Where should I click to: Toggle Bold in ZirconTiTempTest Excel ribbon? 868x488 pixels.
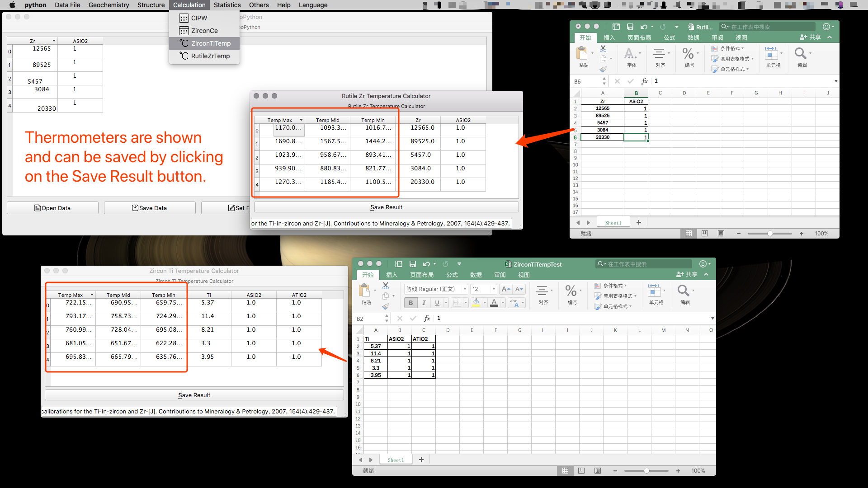410,303
